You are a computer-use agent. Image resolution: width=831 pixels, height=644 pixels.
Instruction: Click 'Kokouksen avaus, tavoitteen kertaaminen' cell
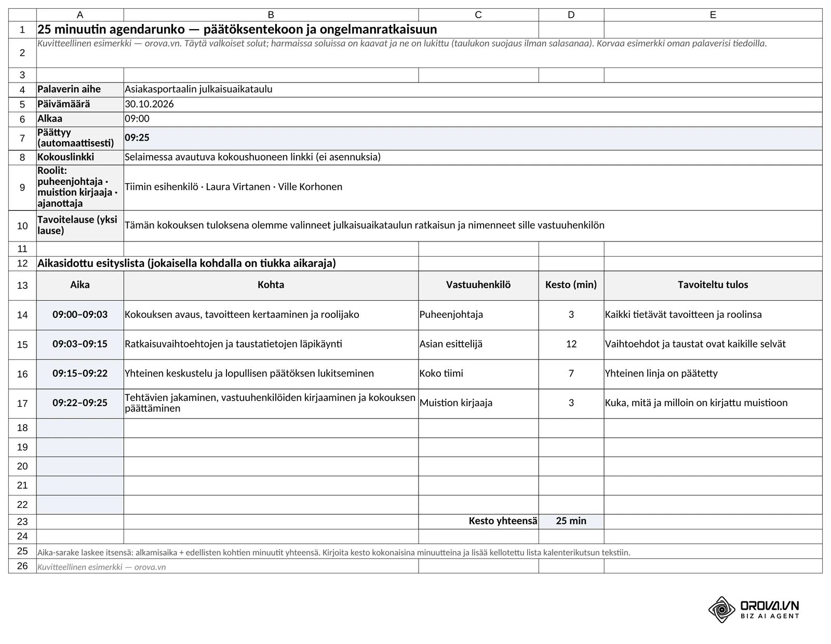[271, 315]
